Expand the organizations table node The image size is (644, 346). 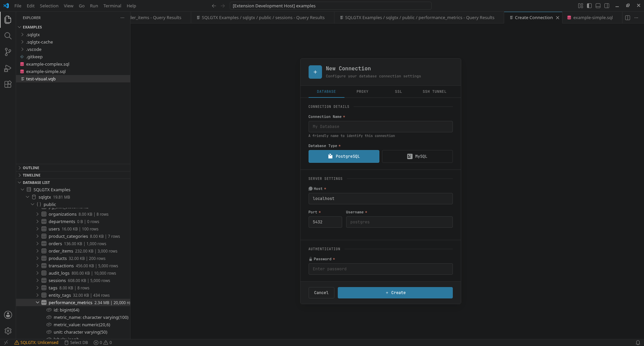[38, 214]
